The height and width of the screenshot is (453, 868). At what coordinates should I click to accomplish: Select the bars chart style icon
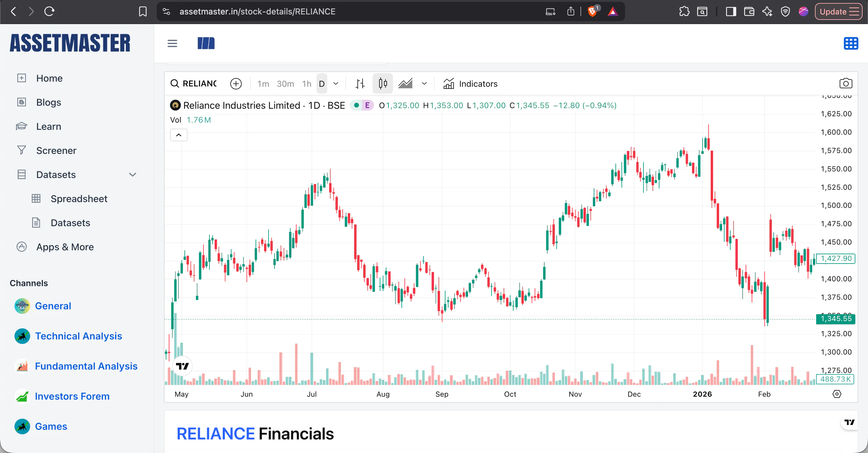pos(360,83)
